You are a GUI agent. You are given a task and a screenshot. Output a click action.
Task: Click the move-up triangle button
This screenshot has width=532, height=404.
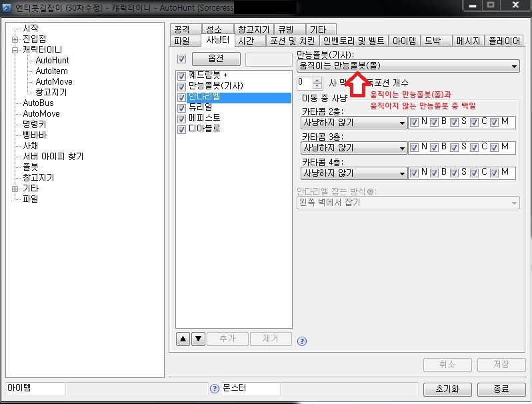click(x=183, y=339)
